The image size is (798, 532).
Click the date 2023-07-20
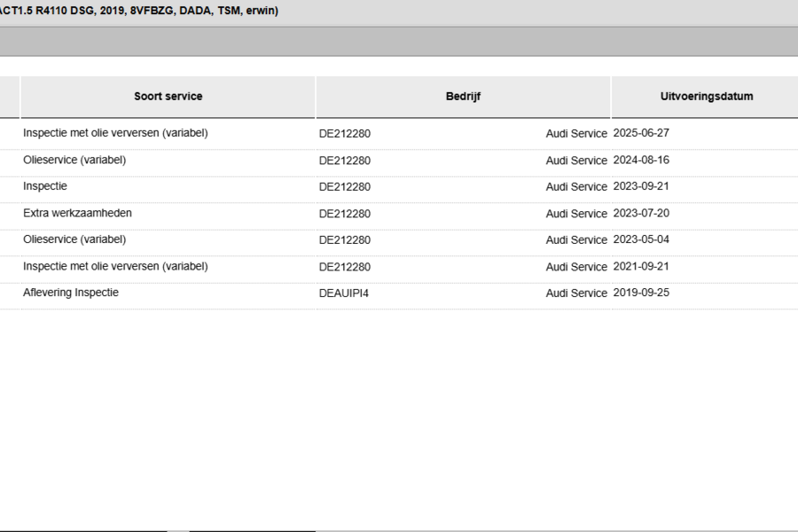click(x=641, y=214)
